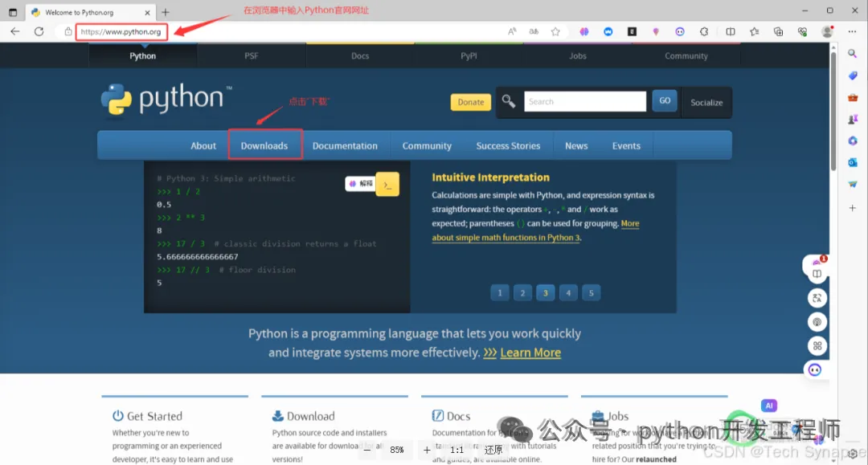Screen dimensions: 868x465
Task: Open the sidebar Games chess icon
Action: [x=853, y=119]
